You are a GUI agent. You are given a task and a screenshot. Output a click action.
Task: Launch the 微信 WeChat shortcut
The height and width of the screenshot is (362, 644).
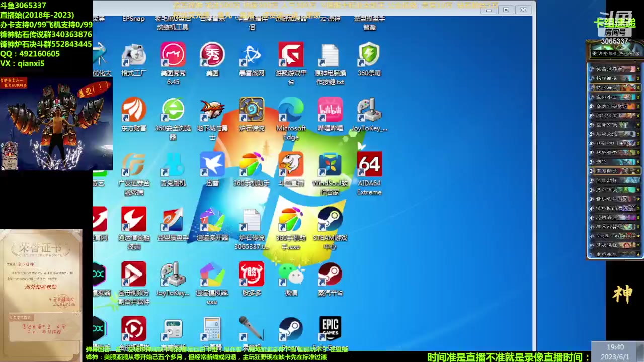click(291, 280)
